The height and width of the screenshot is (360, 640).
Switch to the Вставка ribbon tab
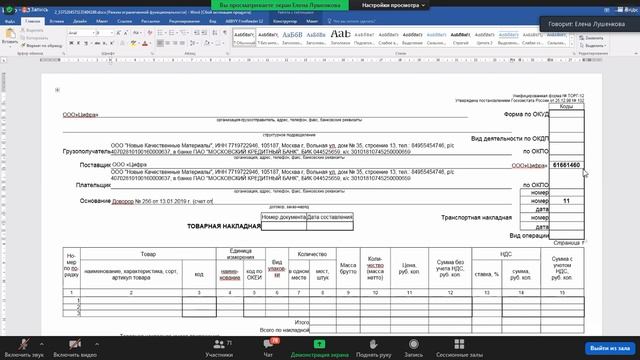coord(57,21)
